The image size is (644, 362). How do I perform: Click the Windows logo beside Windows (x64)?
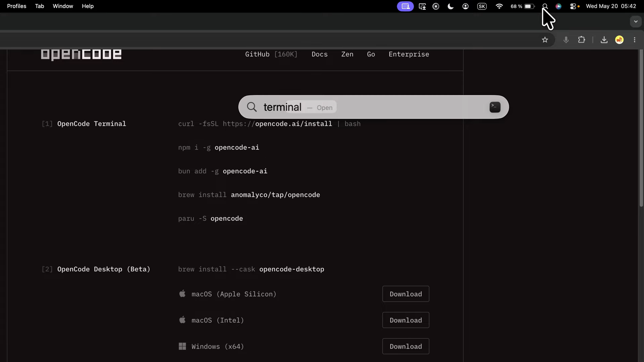[x=182, y=346]
